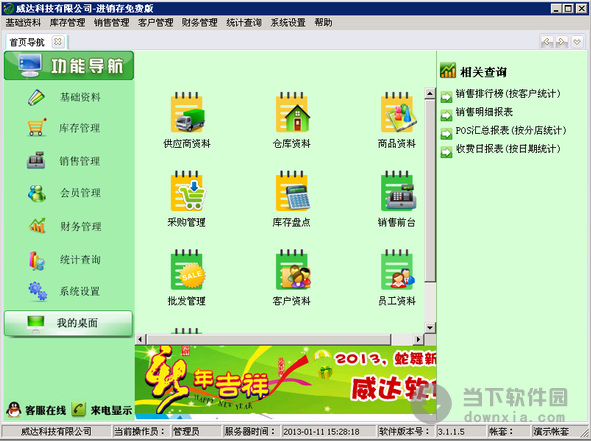This screenshot has width=591, height=441.
Task: Click the 我的桌面 button
Action: pyautogui.click(x=69, y=323)
